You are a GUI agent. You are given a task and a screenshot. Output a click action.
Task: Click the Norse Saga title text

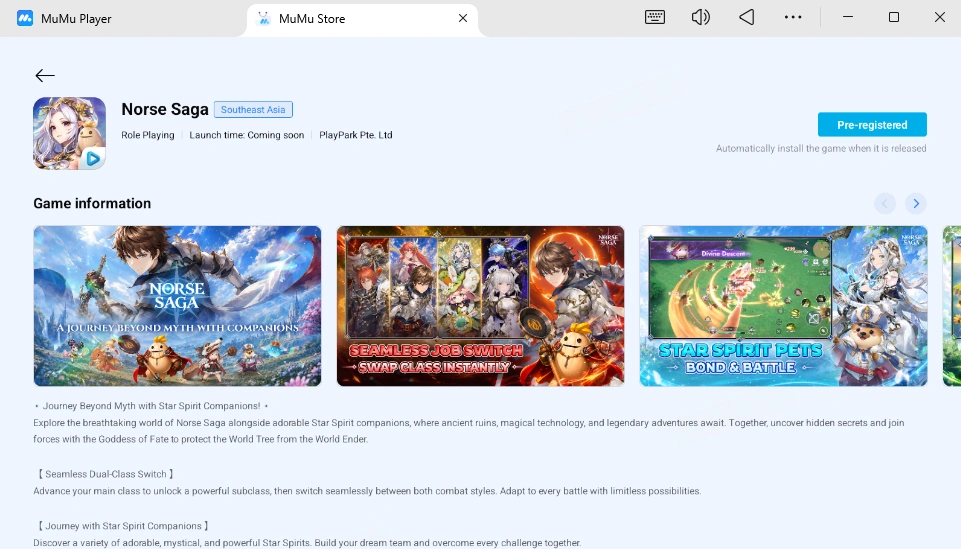tap(165, 109)
